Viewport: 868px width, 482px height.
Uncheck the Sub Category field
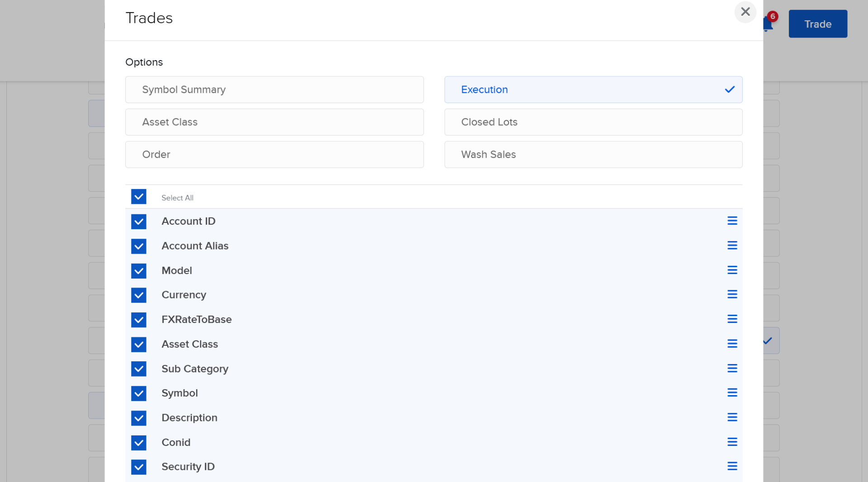click(139, 369)
